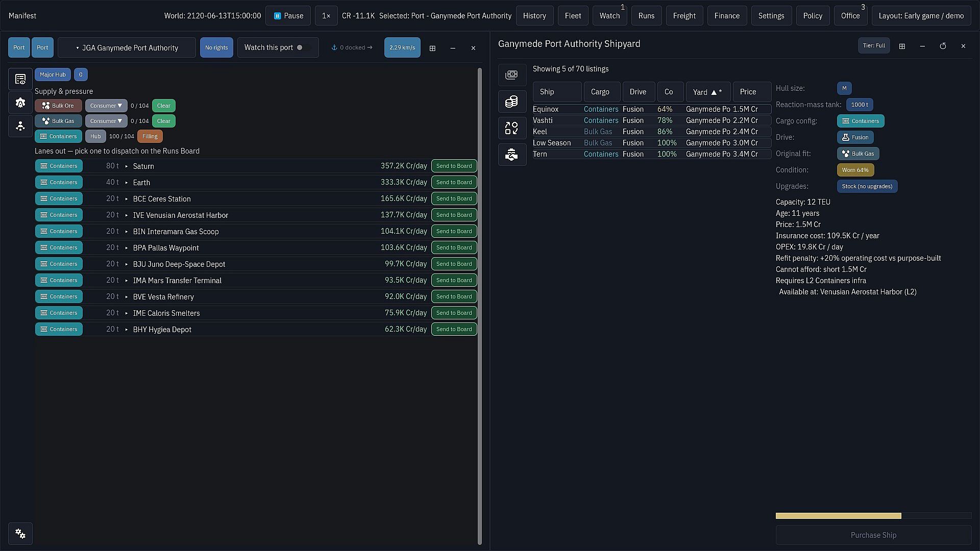Send the Saturn lane to Board
Screen dimensions: 980x551
454,166
